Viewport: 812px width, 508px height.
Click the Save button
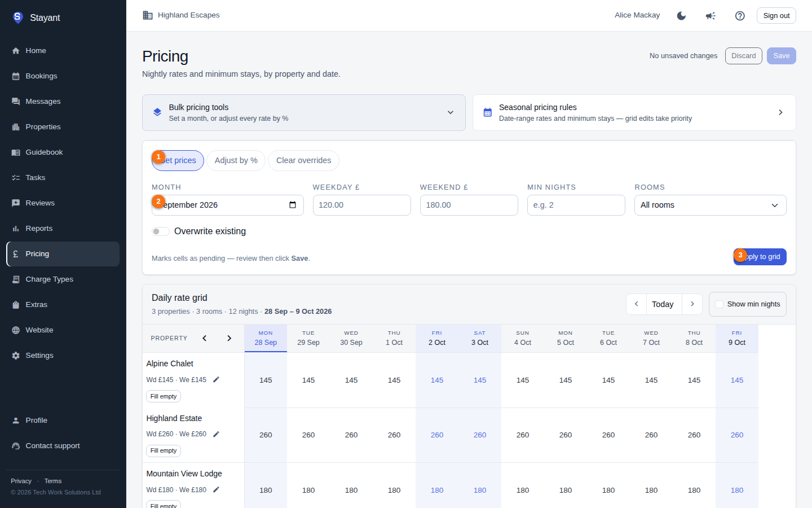782,56
